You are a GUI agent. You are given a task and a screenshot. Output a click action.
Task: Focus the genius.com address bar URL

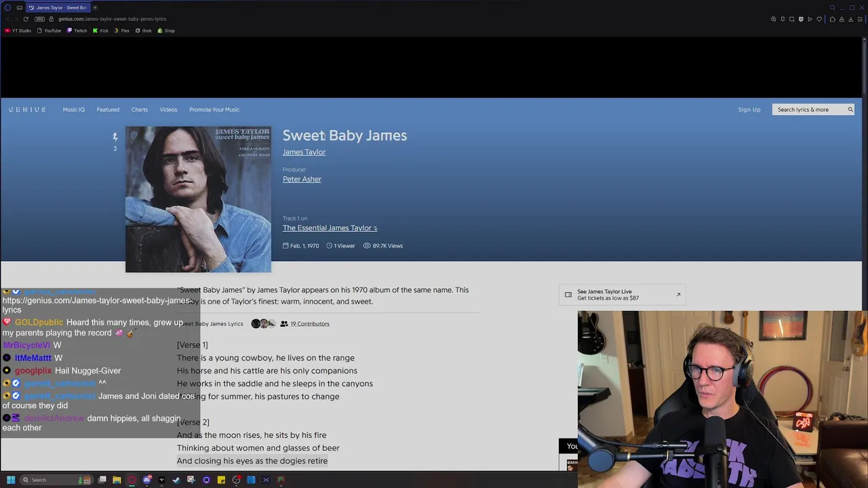point(113,19)
